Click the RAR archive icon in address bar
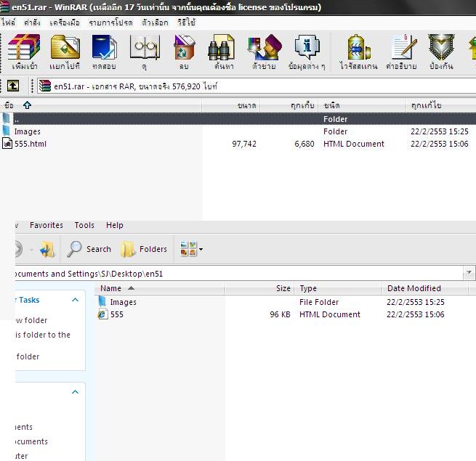 (44, 86)
